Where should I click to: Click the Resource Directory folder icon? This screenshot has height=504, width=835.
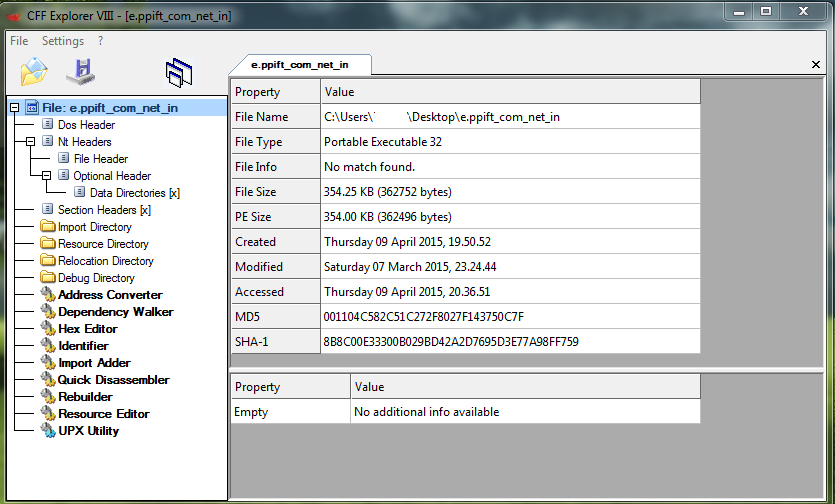48,243
